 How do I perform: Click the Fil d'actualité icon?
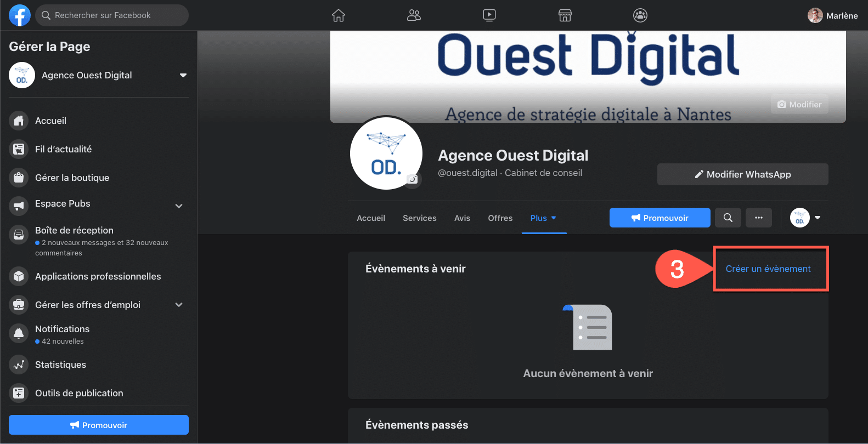[19, 149]
